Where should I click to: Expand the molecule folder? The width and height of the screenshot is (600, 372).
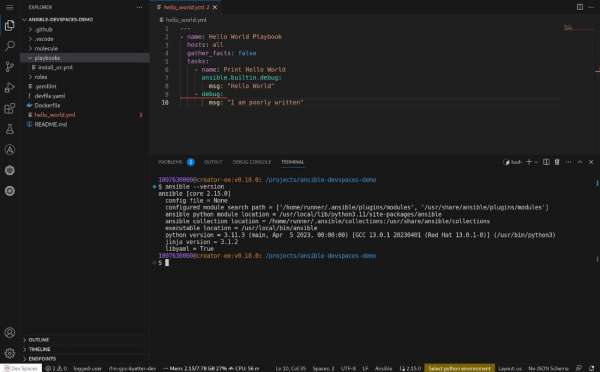point(46,49)
